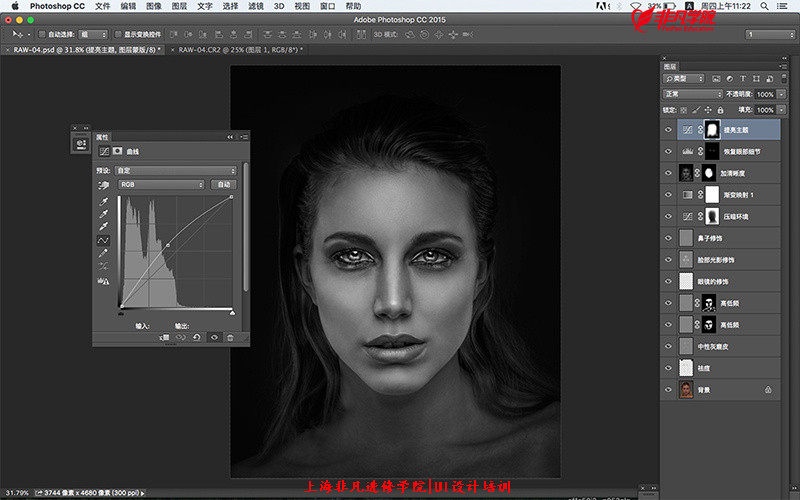Pick the white point eyedropper in Curves
Screen dimensions: 800x500
coord(104,227)
